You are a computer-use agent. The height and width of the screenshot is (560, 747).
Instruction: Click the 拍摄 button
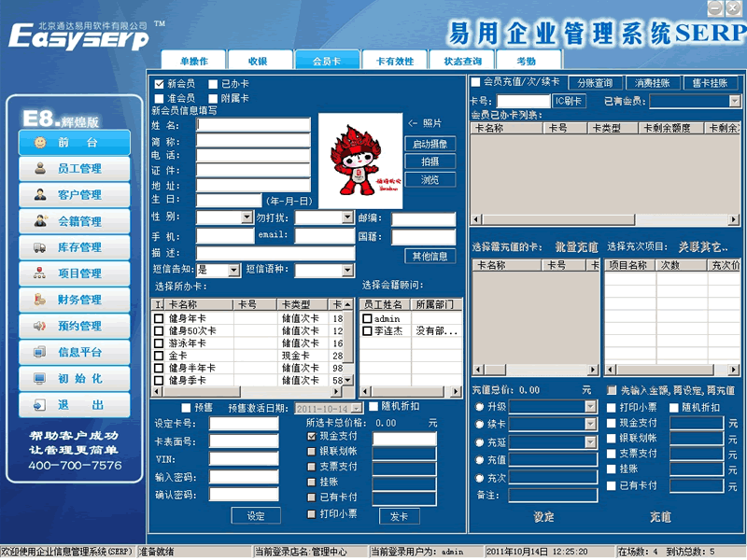(430, 161)
